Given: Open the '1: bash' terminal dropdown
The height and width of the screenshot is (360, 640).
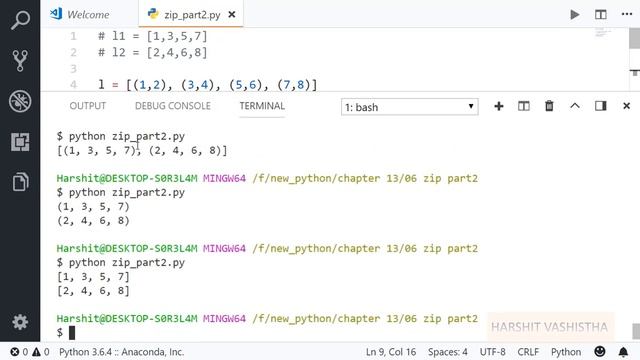Looking at the screenshot, I should point(409,107).
